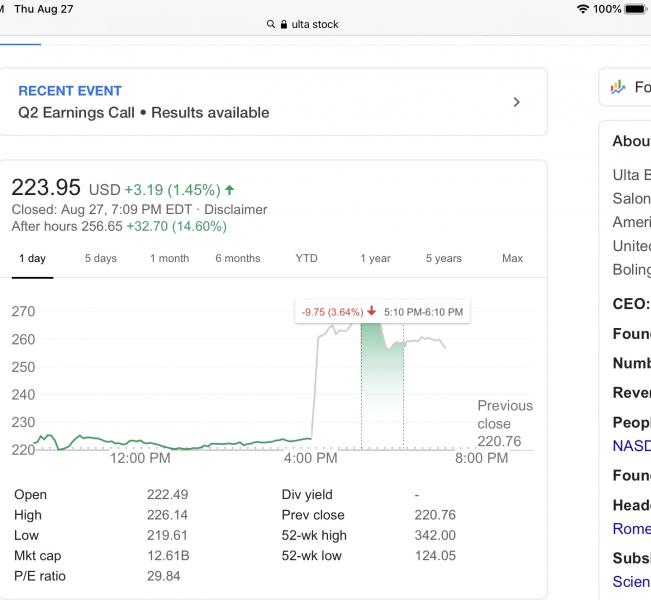
Task: Select the 1 month chart tab
Action: tap(169, 258)
